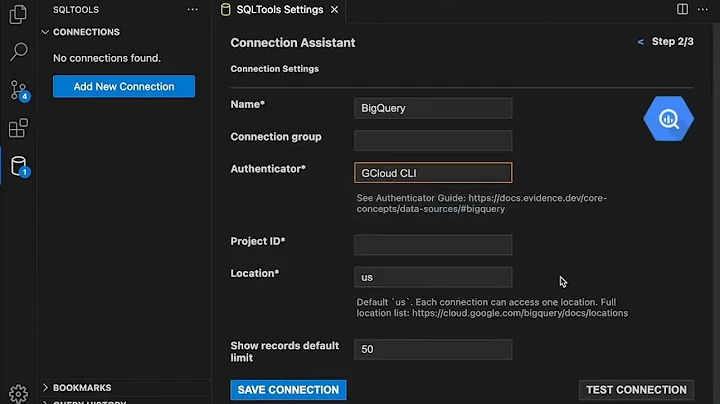Click the Location input field

coord(433,277)
